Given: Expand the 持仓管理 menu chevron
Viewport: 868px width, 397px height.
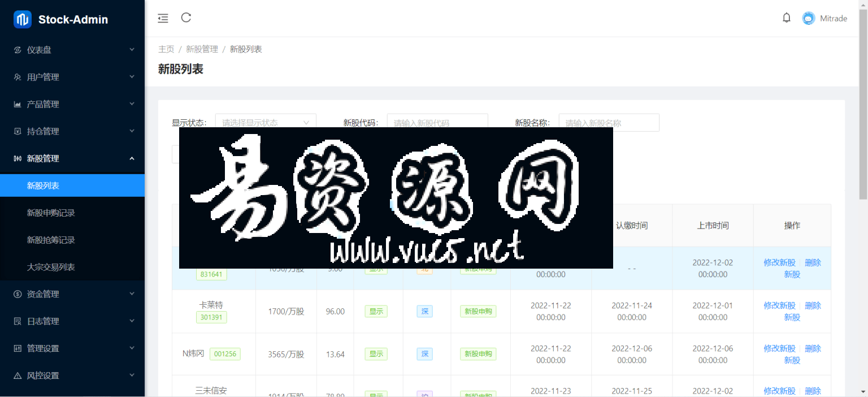Looking at the screenshot, I should (132, 131).
